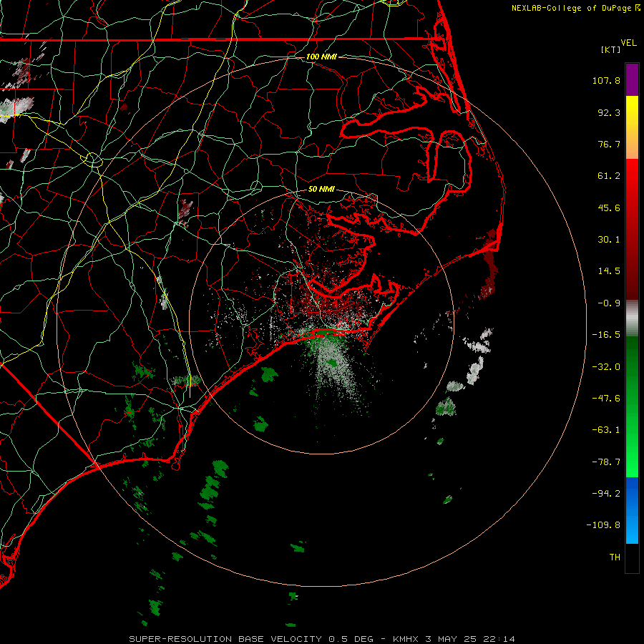The height and width of the screenshot is (644, 644).
Task: Click the blue segment of the color bar
Action: click(x=632, y=510)
